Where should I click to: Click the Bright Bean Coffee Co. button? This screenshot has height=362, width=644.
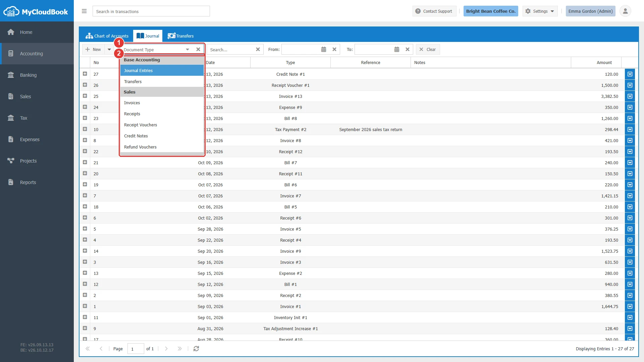[x=491, y=11]
